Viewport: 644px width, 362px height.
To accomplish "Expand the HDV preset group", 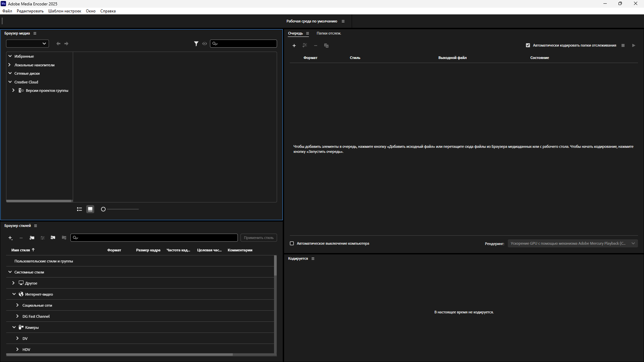I will point(17,350).
